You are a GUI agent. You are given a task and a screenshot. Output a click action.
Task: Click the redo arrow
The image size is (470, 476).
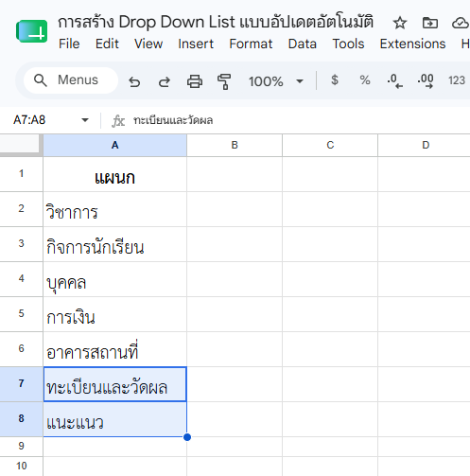[x=165, y=81]
